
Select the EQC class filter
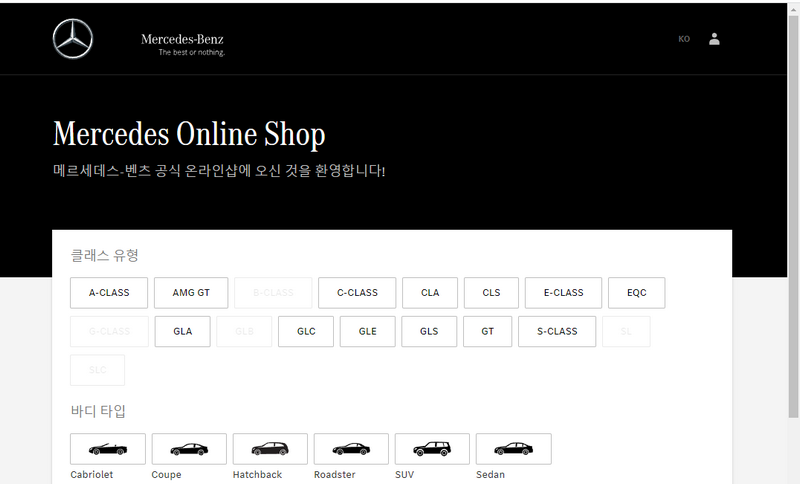pos(637,293)
